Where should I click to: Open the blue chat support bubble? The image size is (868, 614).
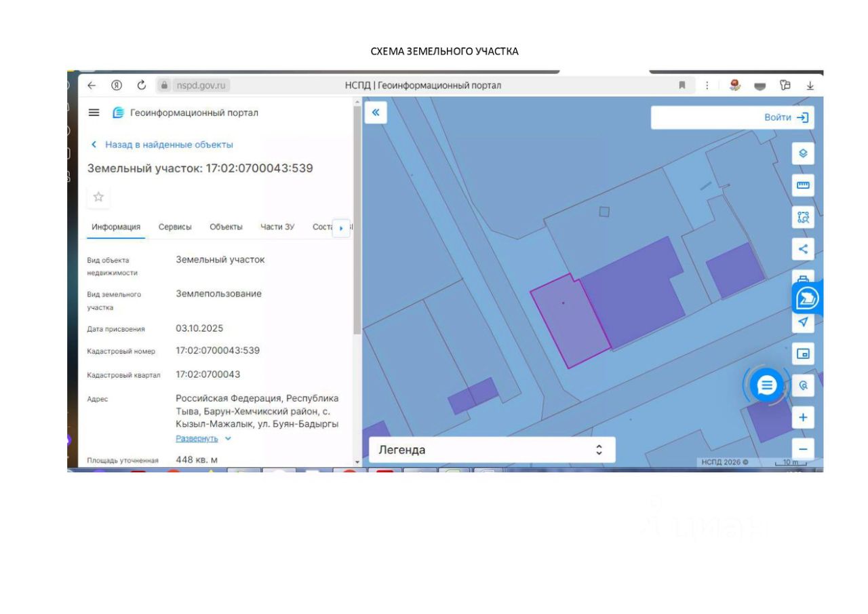click(x=766, y=385)
